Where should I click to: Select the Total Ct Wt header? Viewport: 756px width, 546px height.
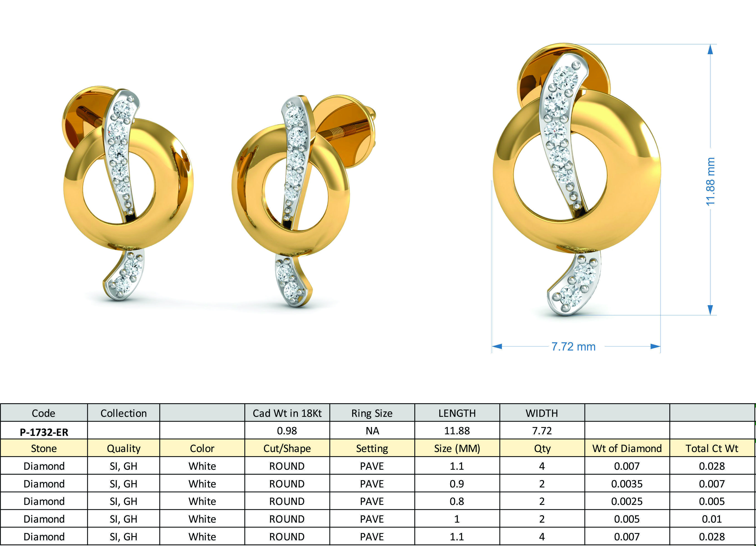pos(712,448)
